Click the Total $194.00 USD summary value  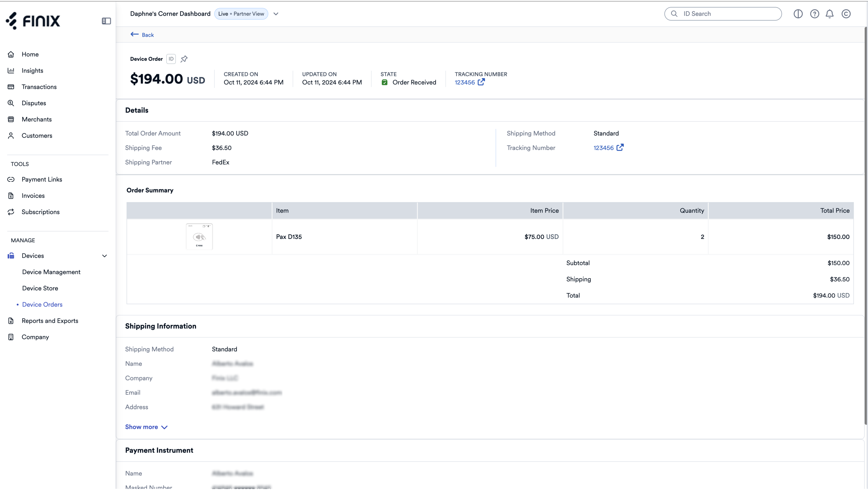[x=831, y=296]
